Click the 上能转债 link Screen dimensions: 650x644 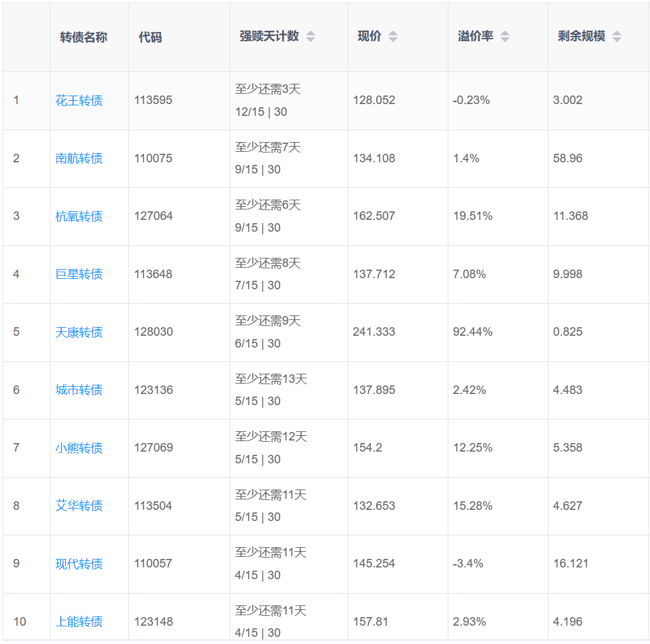[x=79, y=622]
